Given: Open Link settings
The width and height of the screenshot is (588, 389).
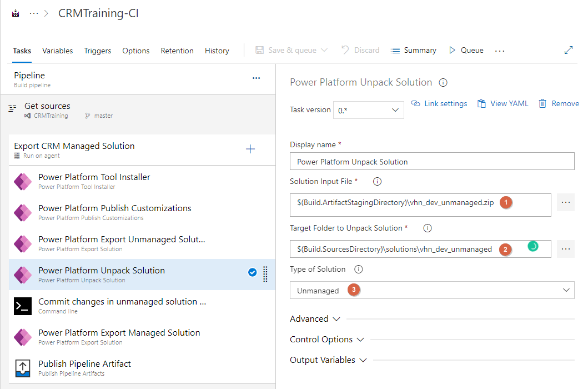Looking at the screenshot, I should point(439,103).
